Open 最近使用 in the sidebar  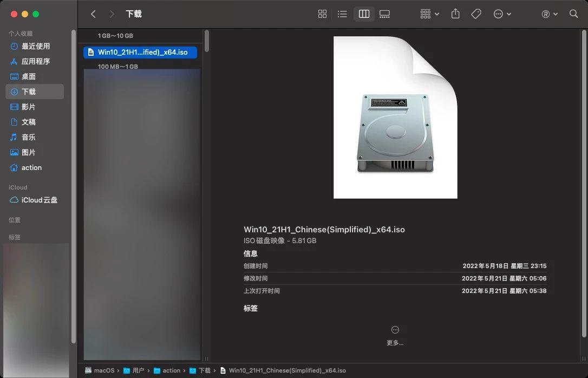pos(35,46)
